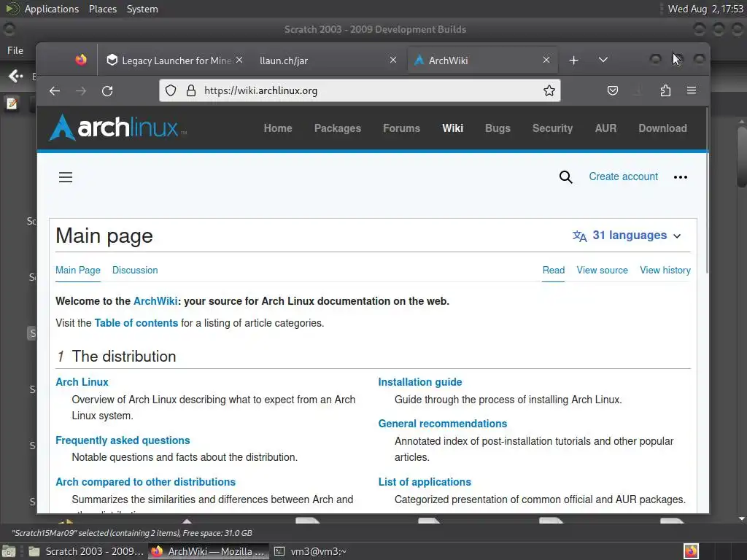Open General recommendations link

pyautogui.click(x=442, y=424)
